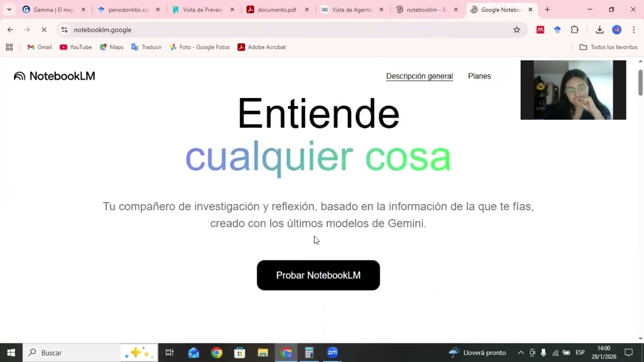The width and height of the screenshot is (644, 362).
Task: Close the documento.pdf tab
Action: click(306, 10)
